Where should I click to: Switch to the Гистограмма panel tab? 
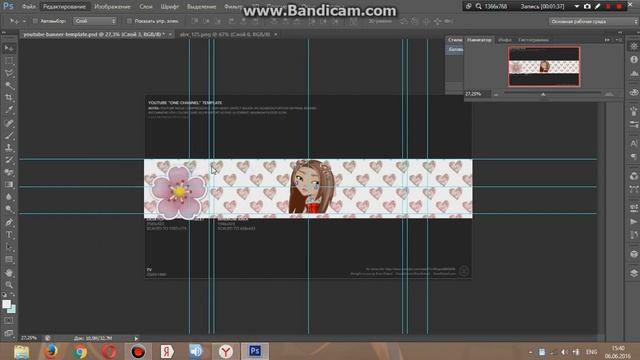[533, 40]
